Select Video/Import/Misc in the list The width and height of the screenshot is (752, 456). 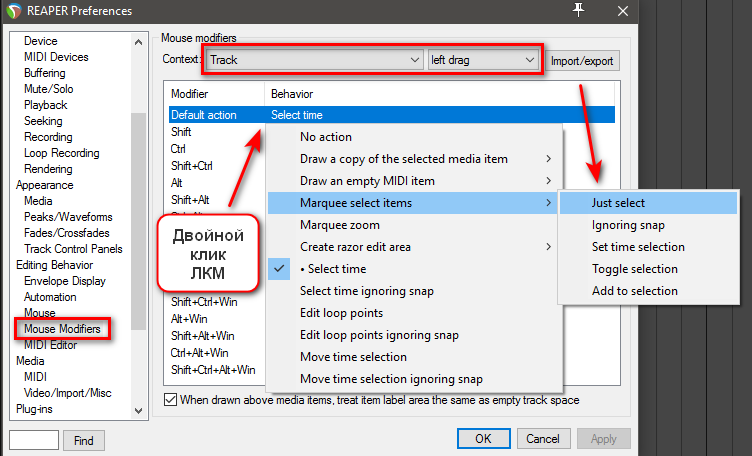(x=68, y=393)
